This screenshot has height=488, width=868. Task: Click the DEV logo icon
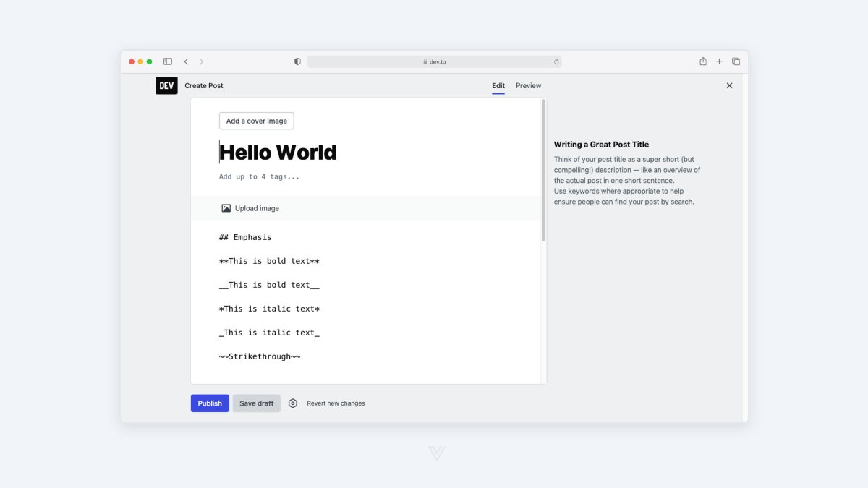tap(166, 85)
